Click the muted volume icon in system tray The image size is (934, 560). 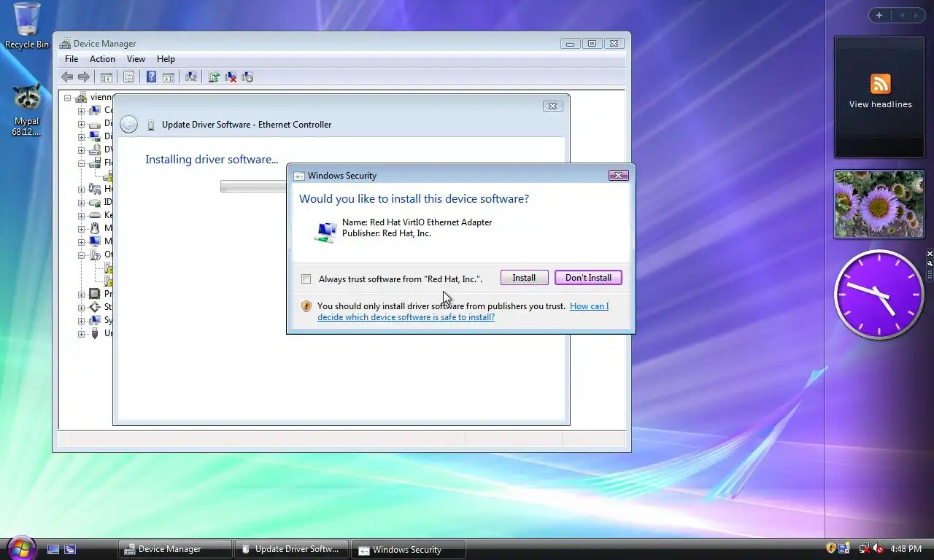tap(878, 548)
